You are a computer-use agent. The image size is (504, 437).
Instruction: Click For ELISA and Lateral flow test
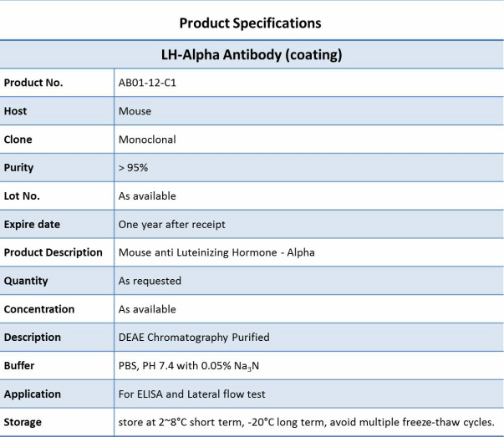click(x=192, y=394)
